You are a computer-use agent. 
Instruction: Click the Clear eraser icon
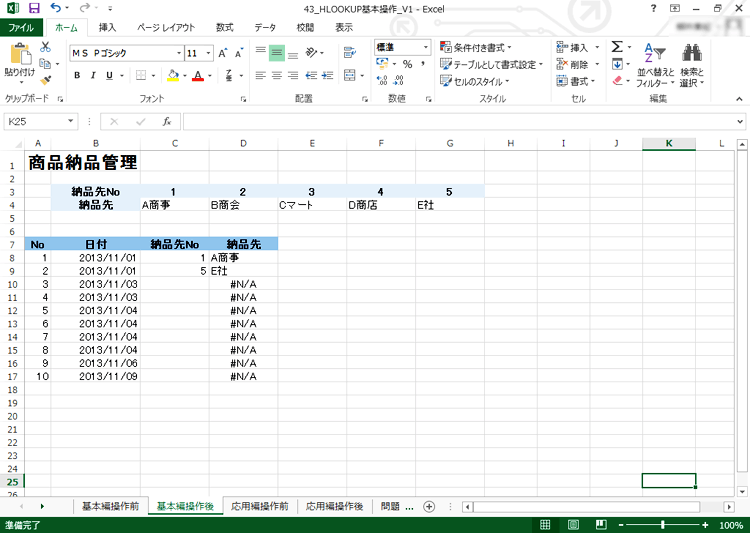click(x=618, y=80)
